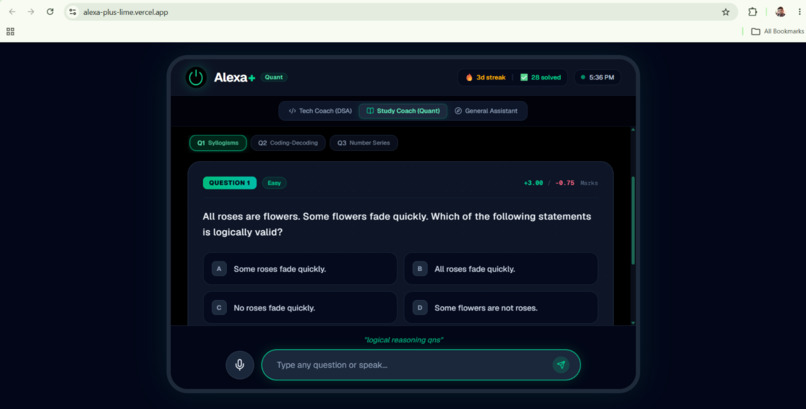Click the Alexa+ logo title
The image size is (806, 409).
tap(234, 78)
